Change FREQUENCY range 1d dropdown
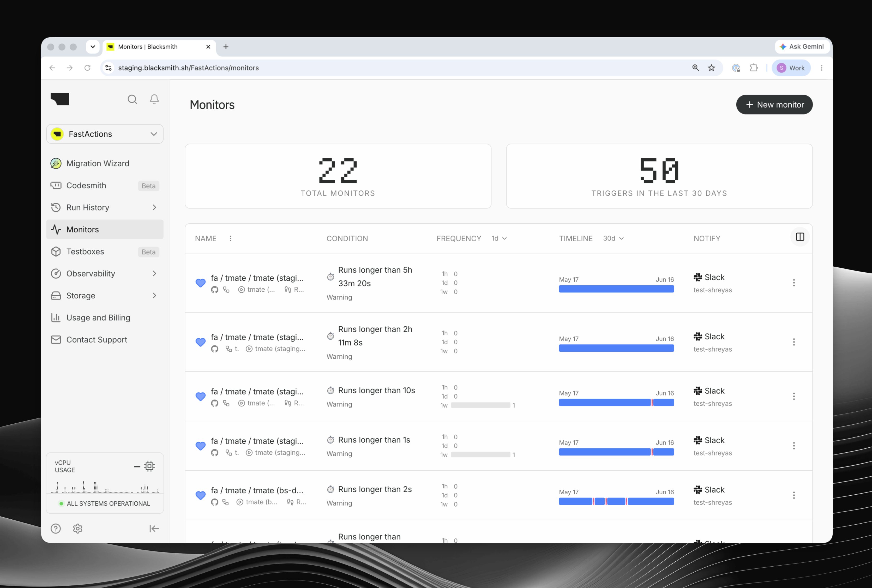872x588 pixels. coord(499,238)
